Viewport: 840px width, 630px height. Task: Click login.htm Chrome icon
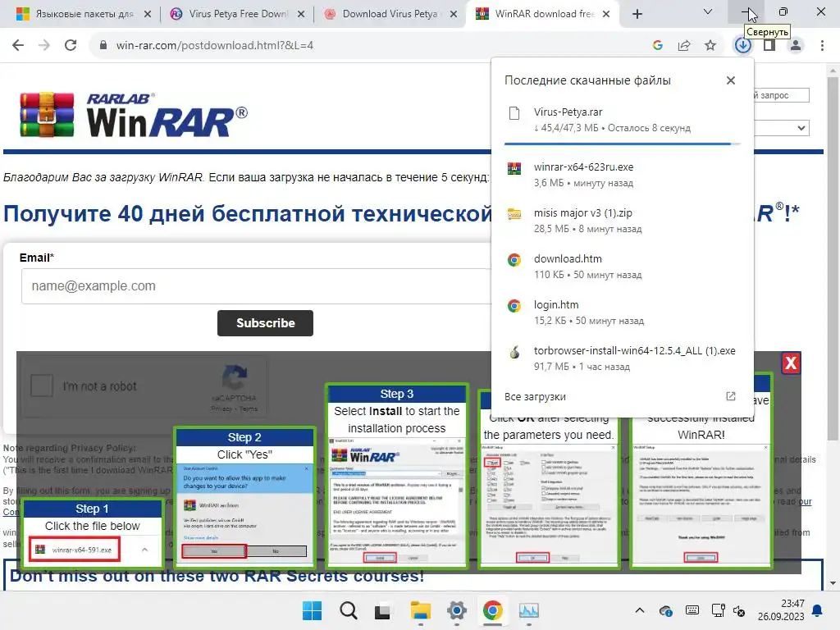pos(514,306)
